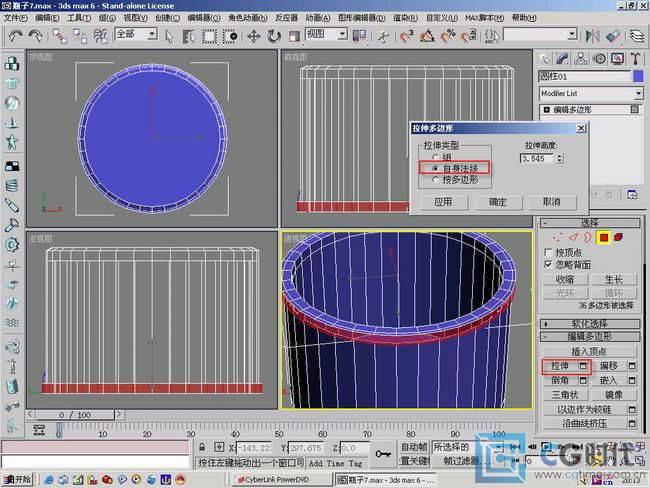This screenshot has width=650, height=488.
Task: Enable the 按顶点 checkbox
Action: [548, 252]
